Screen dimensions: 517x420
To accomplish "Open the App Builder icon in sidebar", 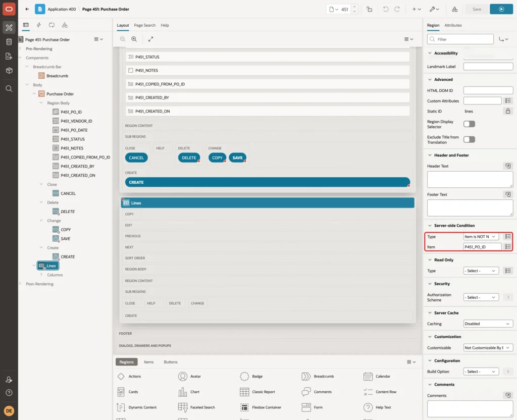I will (9, 27).
